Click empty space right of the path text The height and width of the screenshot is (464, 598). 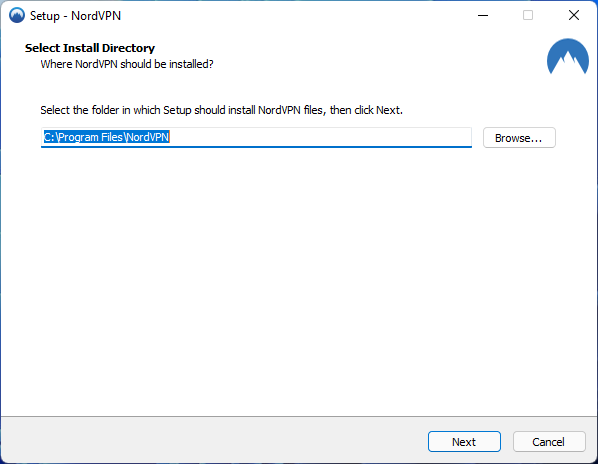point(320,137)
